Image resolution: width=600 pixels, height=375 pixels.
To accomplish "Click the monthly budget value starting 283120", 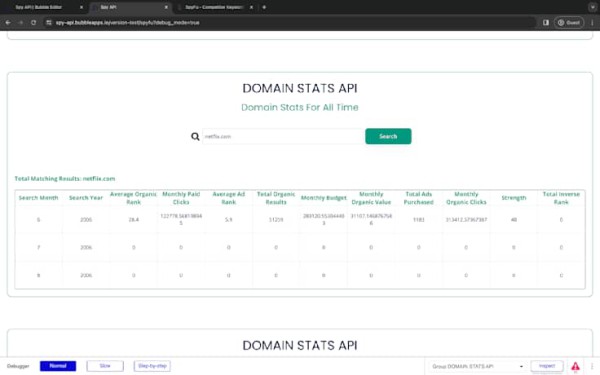I will [x=323, y=219].
